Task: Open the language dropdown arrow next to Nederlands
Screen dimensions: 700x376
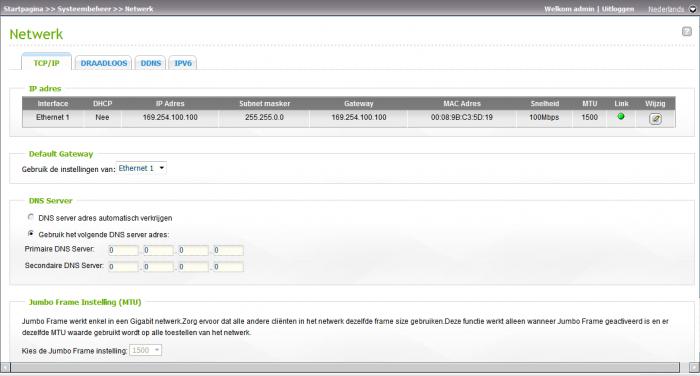Action: (x=692, y=9)
